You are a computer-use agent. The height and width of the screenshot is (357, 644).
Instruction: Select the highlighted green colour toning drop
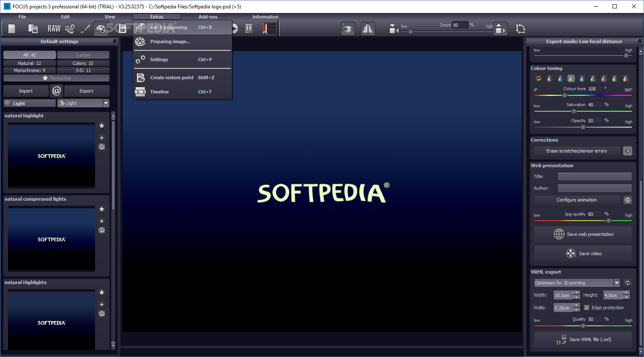pyautogui.click(x=571, y=78)
